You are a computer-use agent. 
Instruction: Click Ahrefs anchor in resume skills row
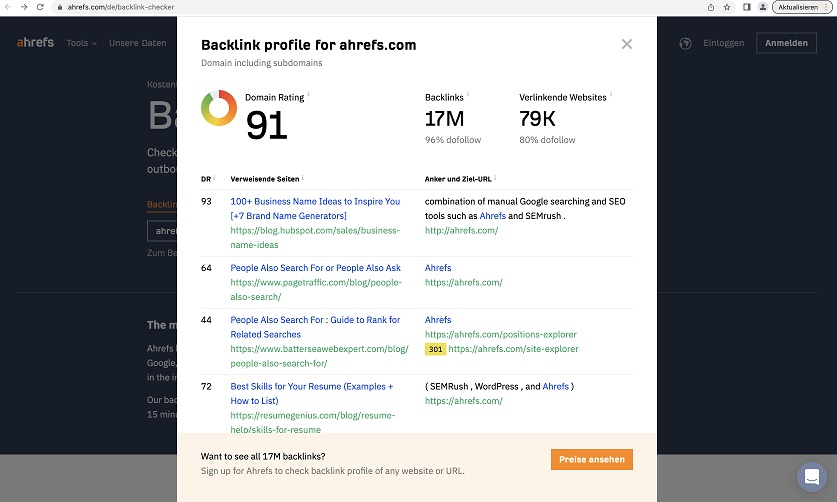coord(555,386)
